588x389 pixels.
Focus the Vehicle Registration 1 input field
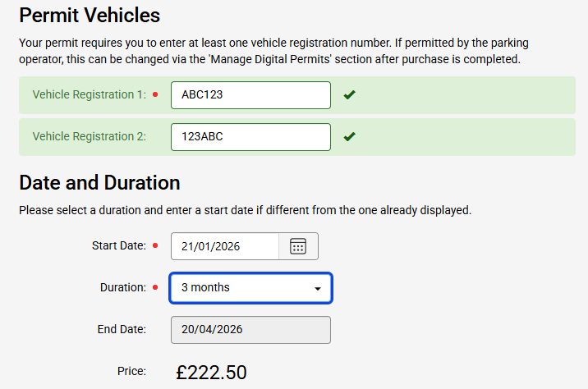(250, 95)
